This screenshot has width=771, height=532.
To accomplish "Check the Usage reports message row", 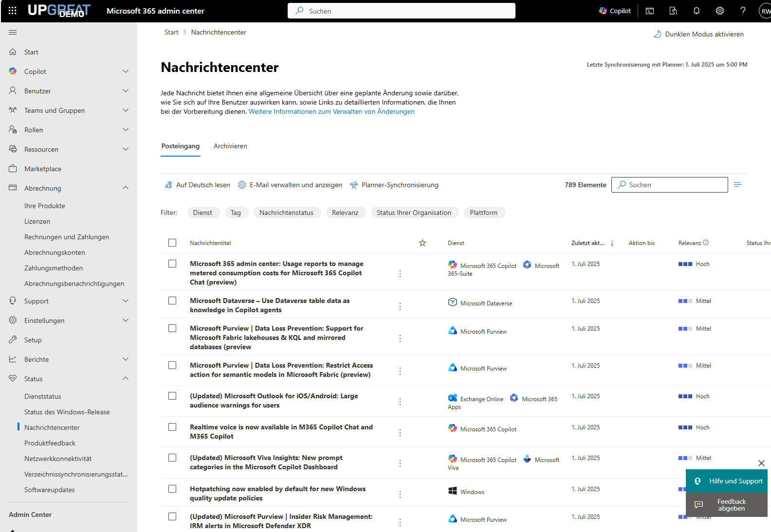I will point(172,264).
